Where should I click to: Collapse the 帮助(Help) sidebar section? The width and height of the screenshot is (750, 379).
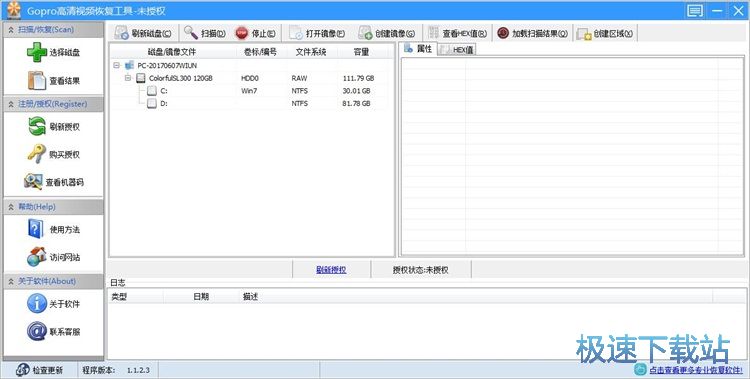11,207
